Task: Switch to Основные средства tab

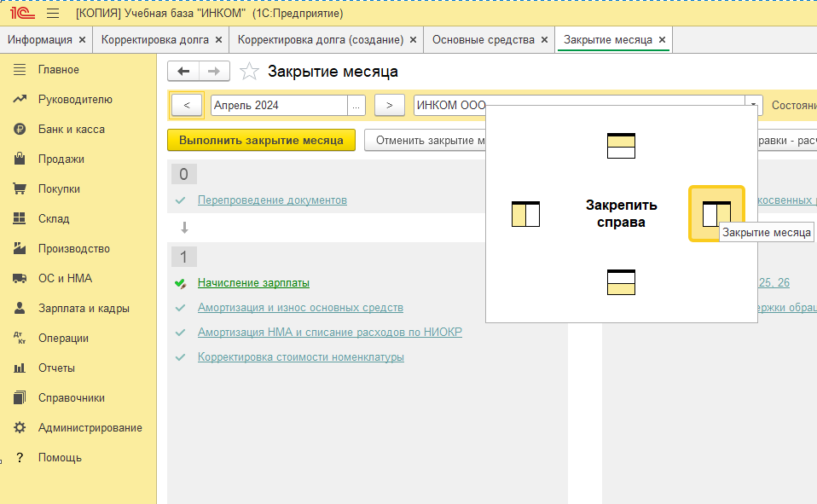Action: [x=483, y=40]
